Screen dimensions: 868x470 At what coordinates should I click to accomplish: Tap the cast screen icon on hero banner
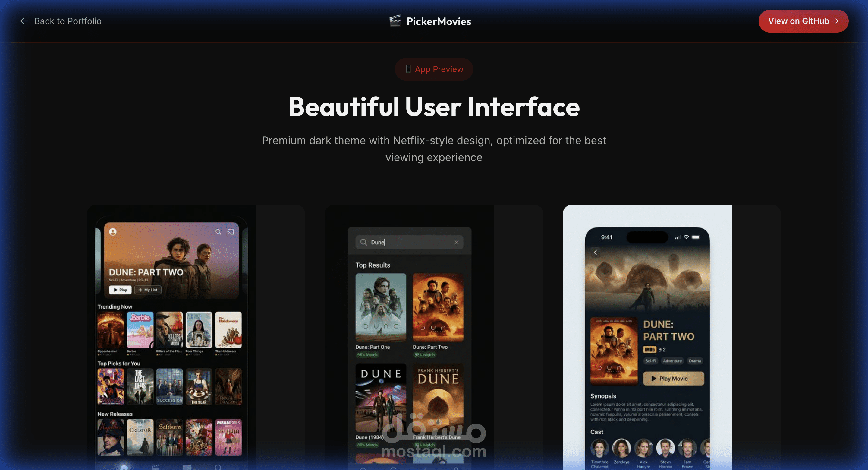click(x=231, y=232)
